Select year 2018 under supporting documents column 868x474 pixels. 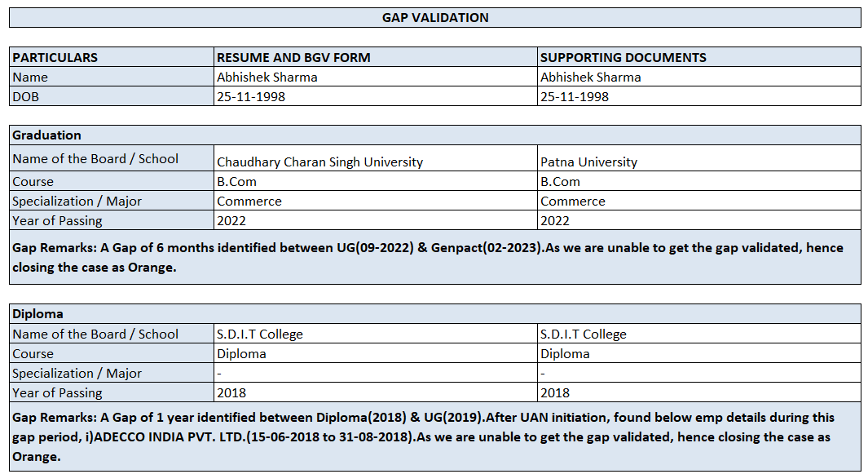pos(555,392)
